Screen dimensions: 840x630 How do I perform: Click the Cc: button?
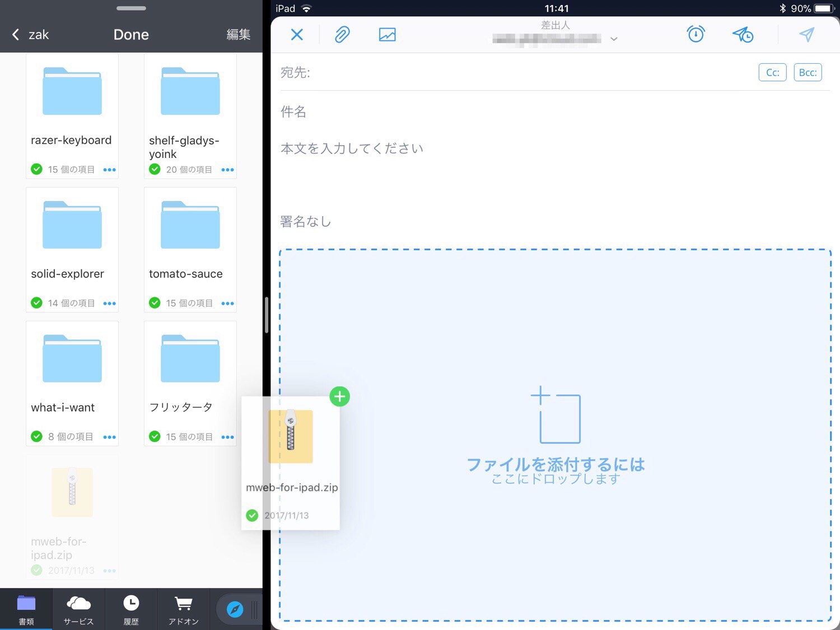(772, 72)
